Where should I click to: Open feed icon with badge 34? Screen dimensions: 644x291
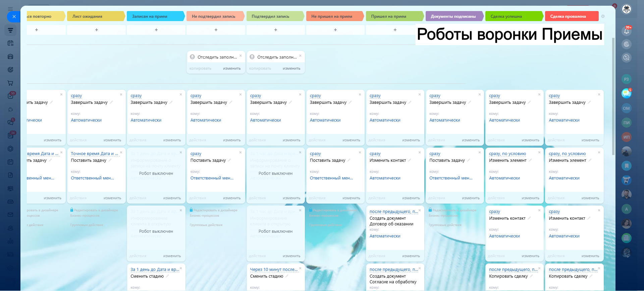pyautogui.click(x=10, y=136)
